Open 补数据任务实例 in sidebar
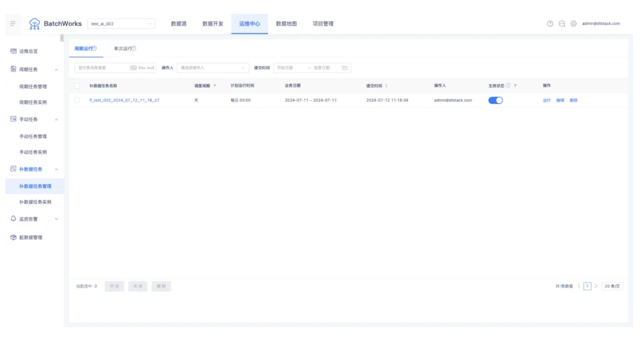The width and height of the screenshot is (644, 342). click(x=35, y=202)
